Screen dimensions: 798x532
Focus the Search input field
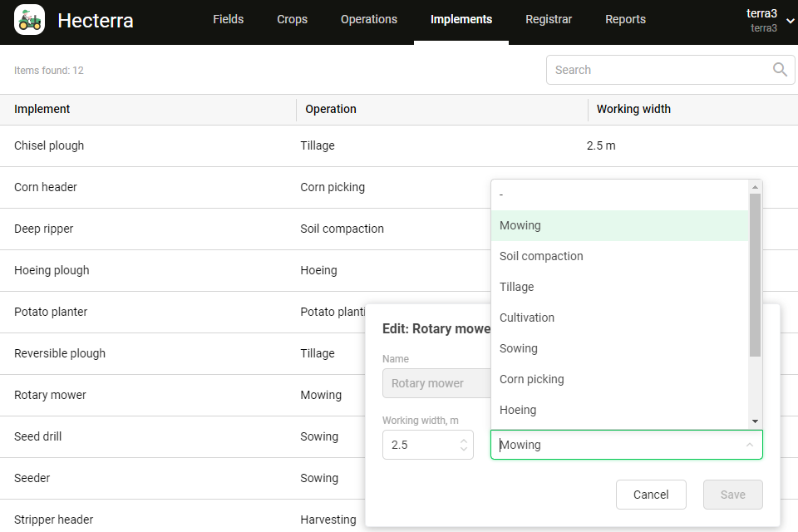657,70
